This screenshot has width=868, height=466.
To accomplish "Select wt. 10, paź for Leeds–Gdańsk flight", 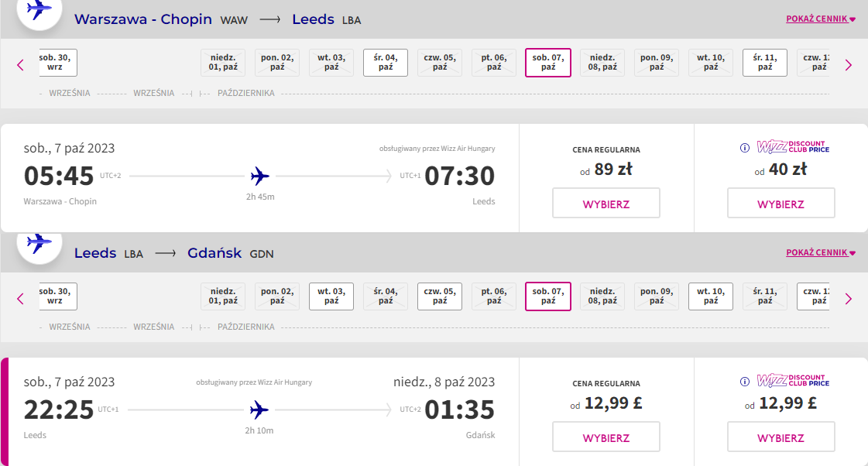I will coord(710,296).
